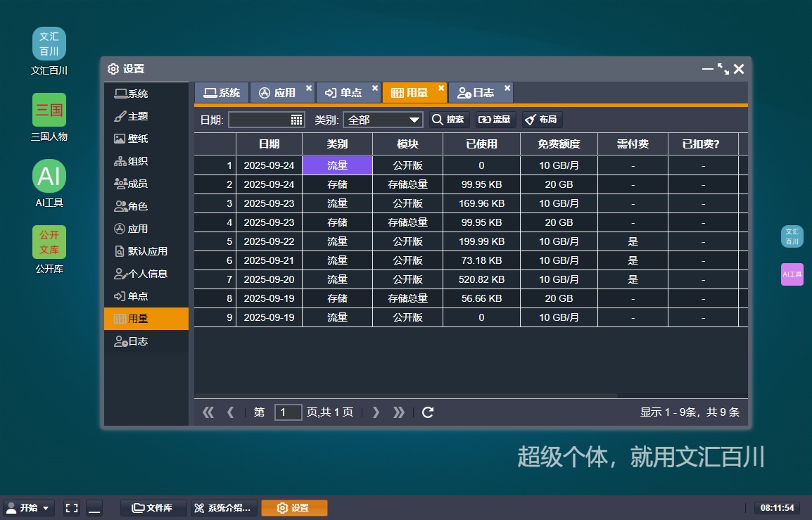This screenshot has height=520, width=812.
Task: Open the 文汇百川 desktop icon
Action: tap(49, 44)
